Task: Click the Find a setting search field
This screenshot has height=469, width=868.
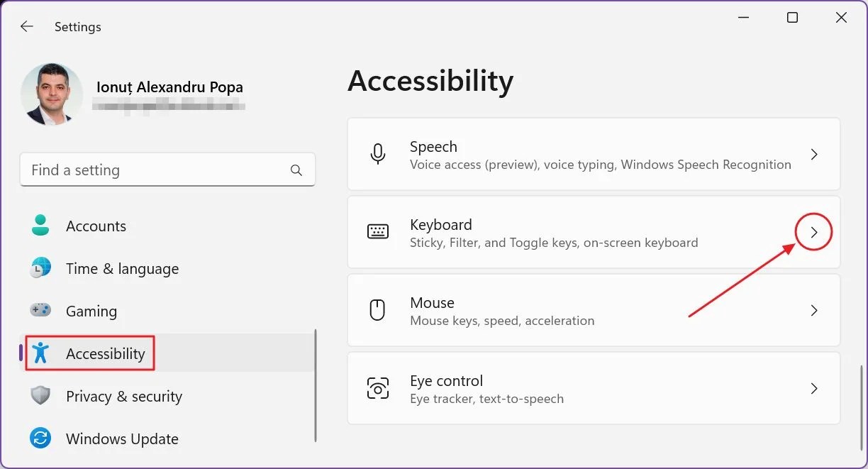Action: (x=142, y=170)
